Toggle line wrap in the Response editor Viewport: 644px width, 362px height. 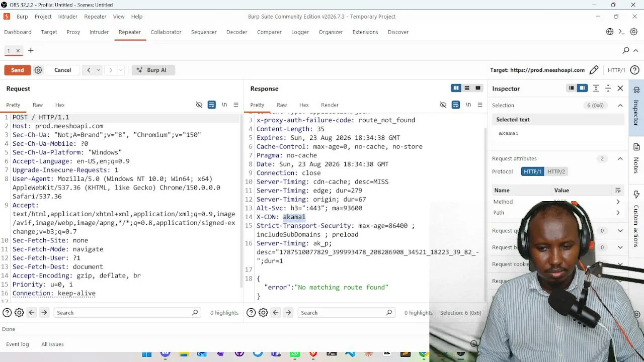(456, 105)
